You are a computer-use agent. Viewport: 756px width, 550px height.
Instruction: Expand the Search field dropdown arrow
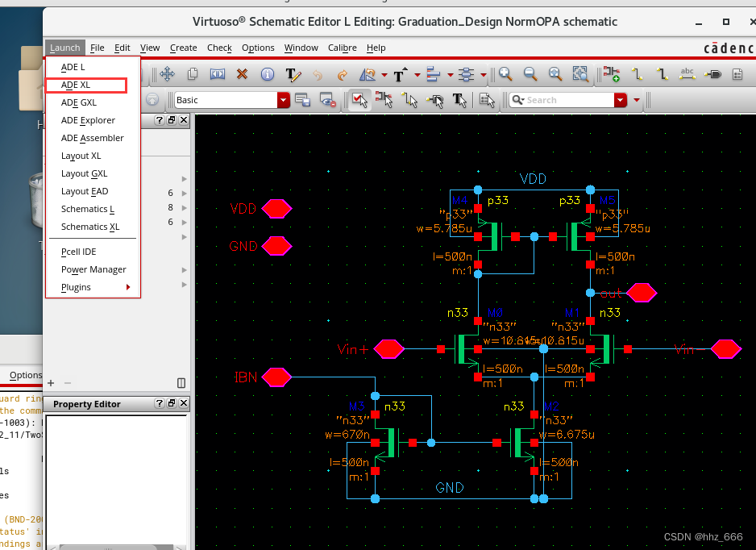pos(620,100)
